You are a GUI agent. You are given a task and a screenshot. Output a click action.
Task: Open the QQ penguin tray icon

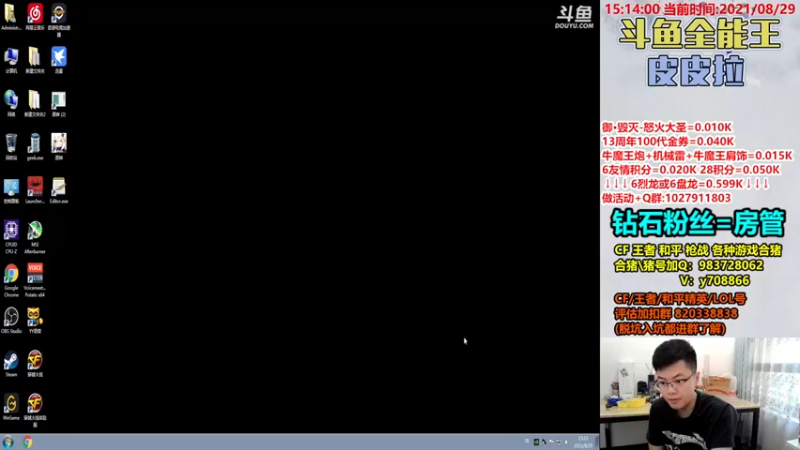click(x=544, y=442)
